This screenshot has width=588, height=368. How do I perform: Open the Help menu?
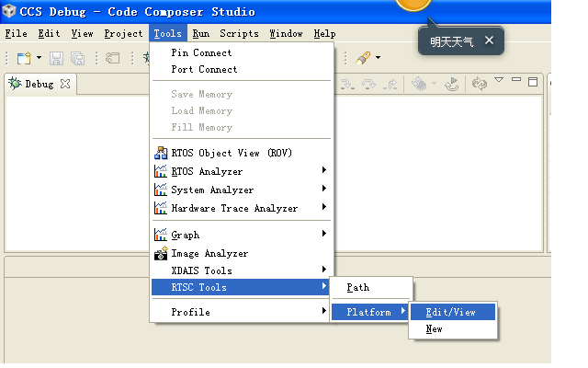324,34
